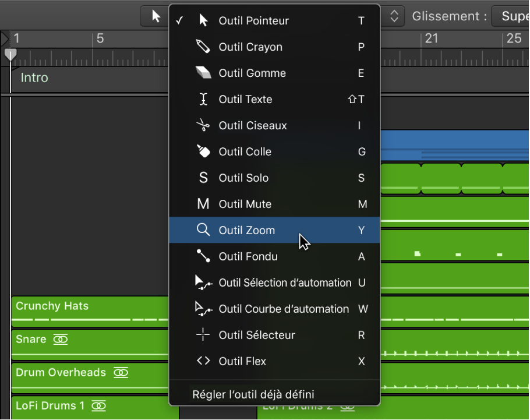Choose Régler l'outil déjà défini
The image size is (530, 420).
click(274, 394)
